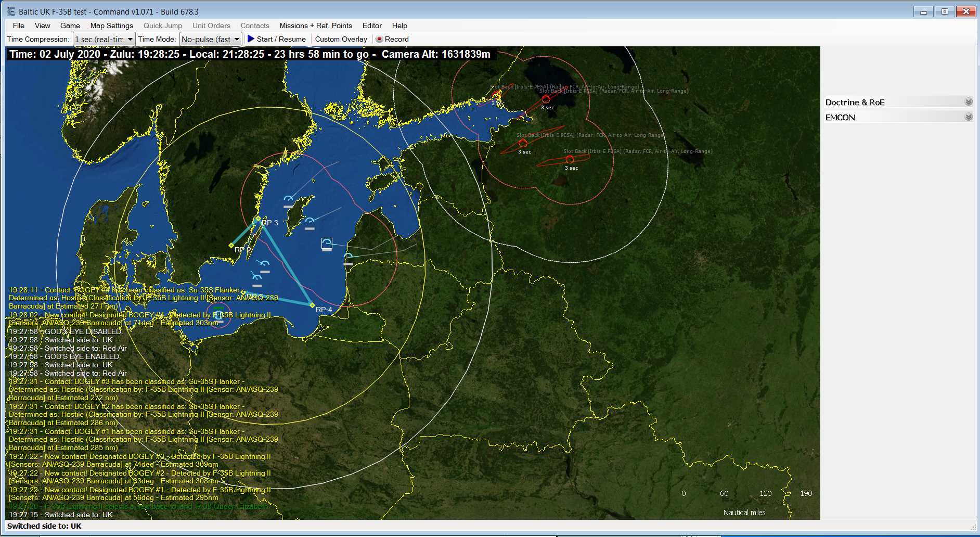Select the northernmost red contact over the dark lake
This screenshot has width=980, height=537.
[546, 99]
